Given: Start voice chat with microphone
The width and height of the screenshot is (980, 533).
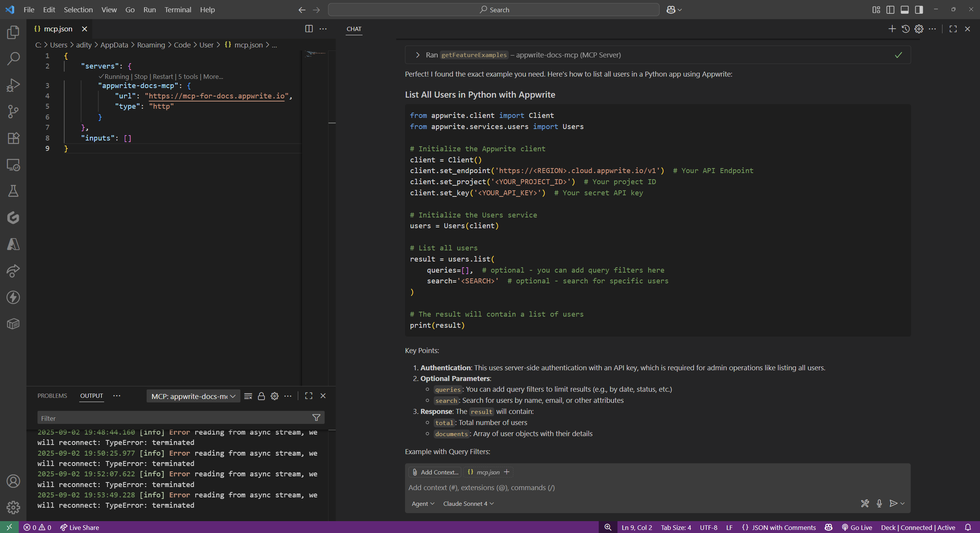Looking at the screenshot, I should (879, 503).
